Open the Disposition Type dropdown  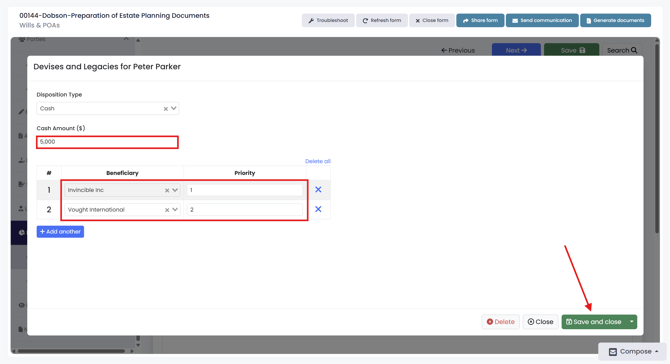pos(174,109)
